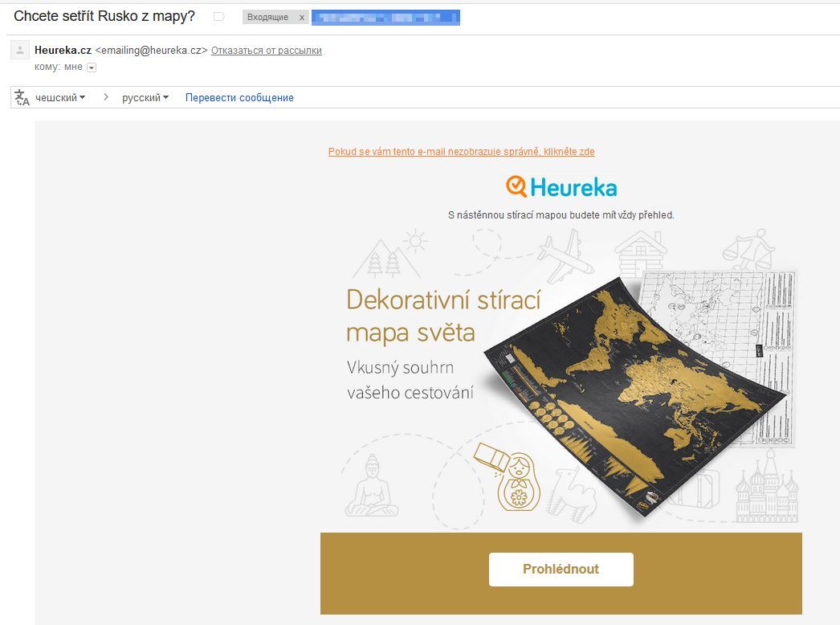
Task: Click the matryoshka doll icon
Action: [x=518, y=482]
